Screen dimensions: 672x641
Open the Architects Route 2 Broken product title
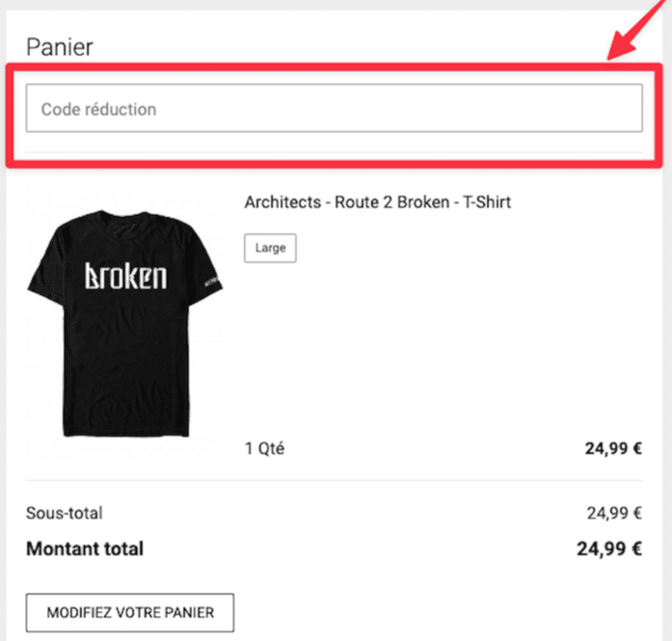click(377, 202)
